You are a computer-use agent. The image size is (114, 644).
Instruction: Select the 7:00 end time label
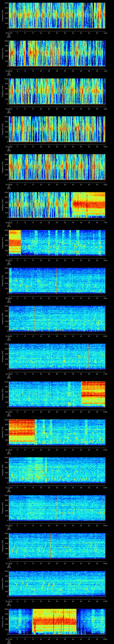pyautogui.click(x=105, y=223)
